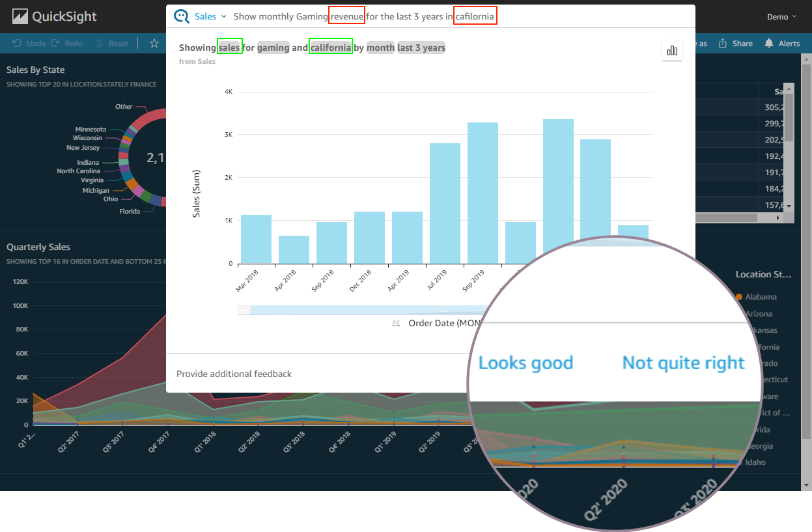This screenshot has width=812, height=532.
Task: Click the Michigan donut chart label
Action: coord(96,191)
